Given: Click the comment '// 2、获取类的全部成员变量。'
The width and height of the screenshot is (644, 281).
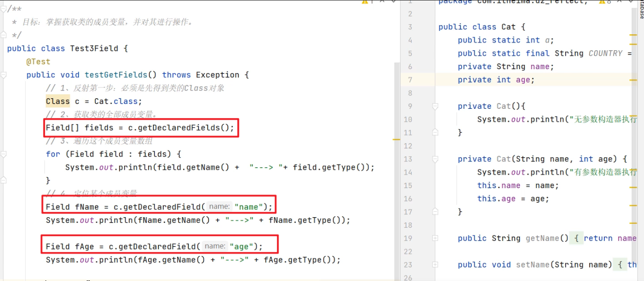Looking at the screenshot, I should (x=101, y=115).
